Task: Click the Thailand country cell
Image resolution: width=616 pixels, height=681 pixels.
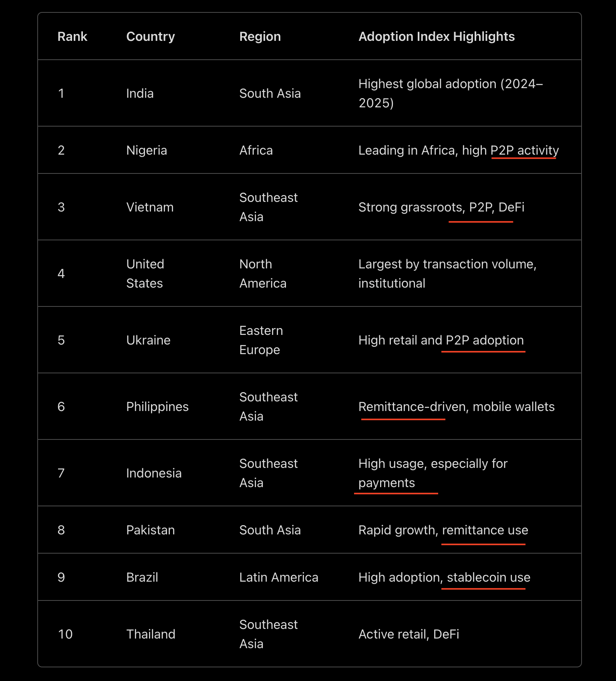Action: 151,634
